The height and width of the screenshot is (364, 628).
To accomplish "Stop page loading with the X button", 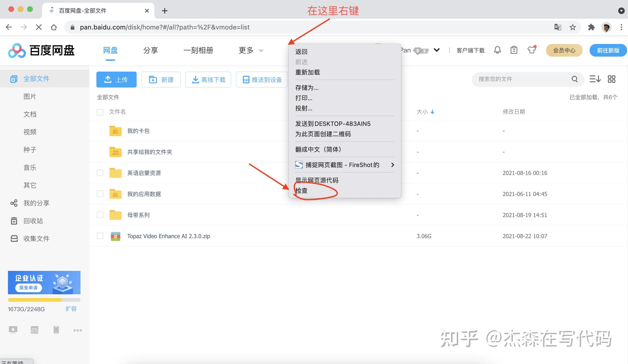I will pos(39,27).
